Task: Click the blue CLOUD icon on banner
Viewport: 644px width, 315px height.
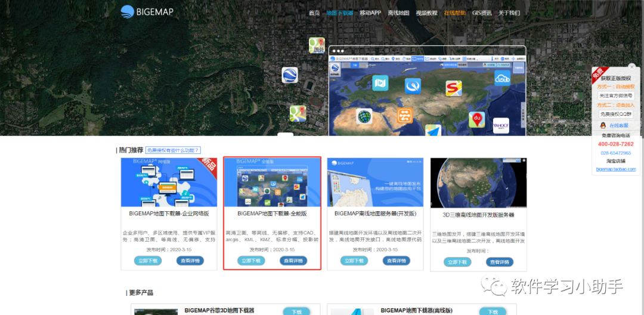Action: 502,78
